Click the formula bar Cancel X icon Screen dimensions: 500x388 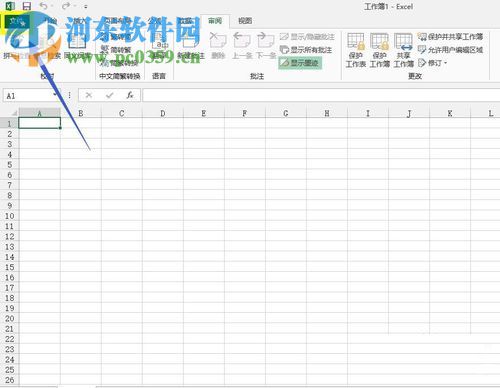click(89, 96)
